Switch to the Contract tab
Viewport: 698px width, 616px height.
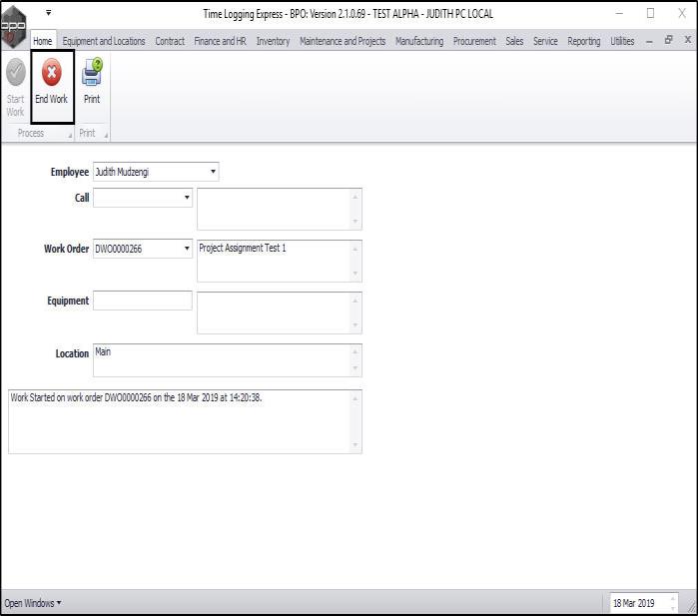click(170, 41)
